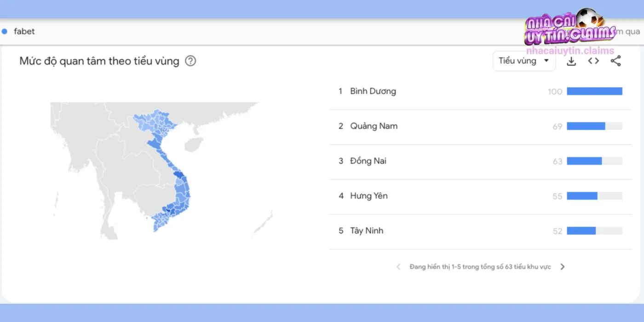Screen dimensions: 644x322
Task: Choose the Hưng Yên subregion row
Action: 368,196
